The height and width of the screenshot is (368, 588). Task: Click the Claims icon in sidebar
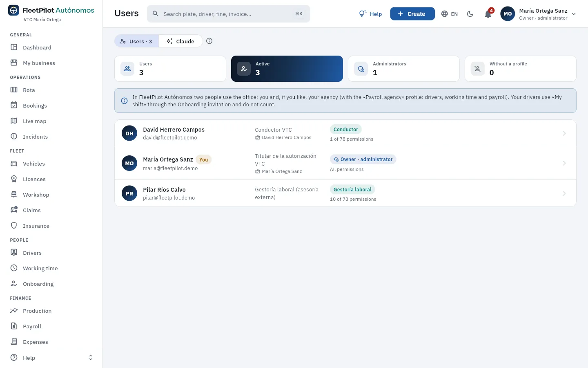coord(14,210)
